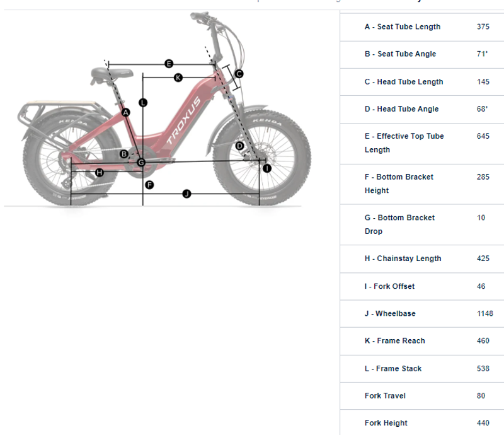This screenshot has width=504, height=435.
Task: Select the Chainstay Length row label
Action: coord(403,258)
